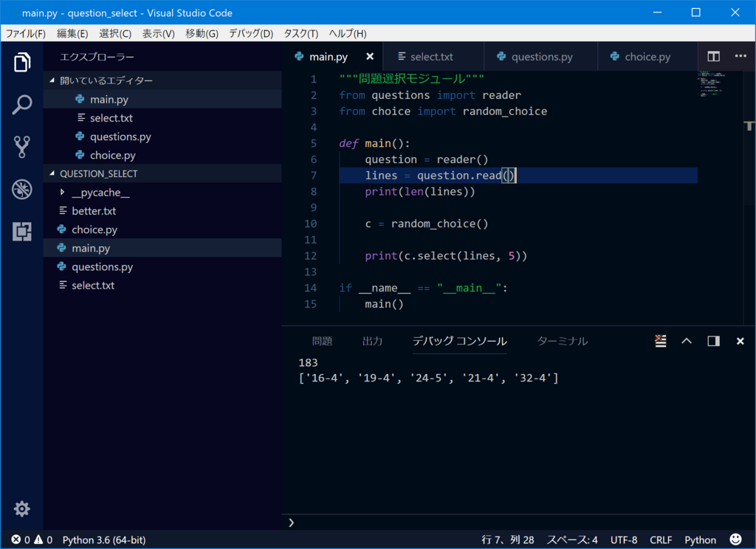756x549 pixels.
Task: Click the 183 output line in console
Action: 308,362
